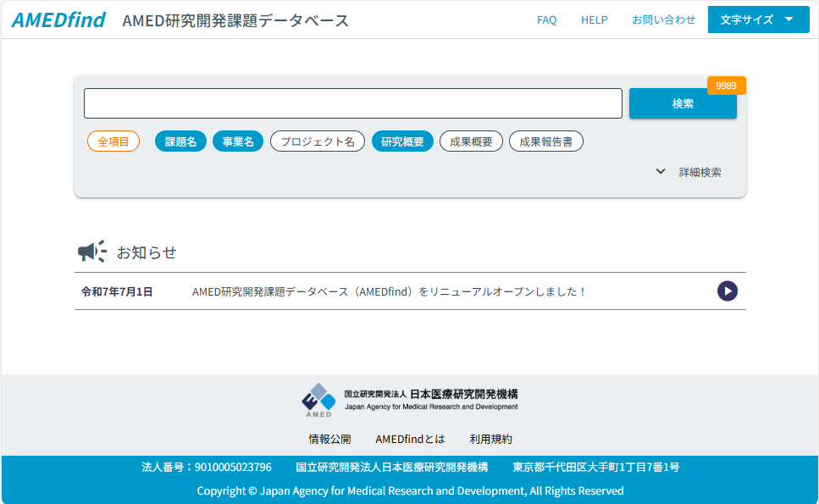Open the お問い合わせ contact link
Image resolution: width=819 pixels, height=504 pixels.
(663, 19)
